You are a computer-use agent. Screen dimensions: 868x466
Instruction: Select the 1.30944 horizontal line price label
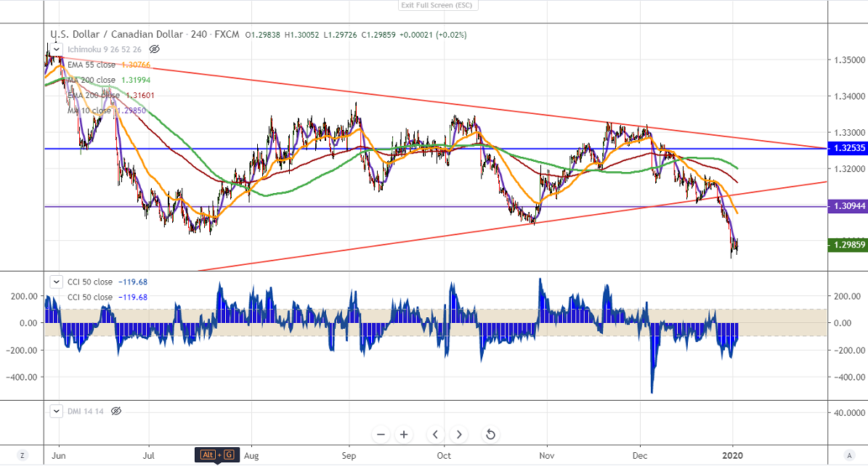pyautogui.click(x=848, y=206)
